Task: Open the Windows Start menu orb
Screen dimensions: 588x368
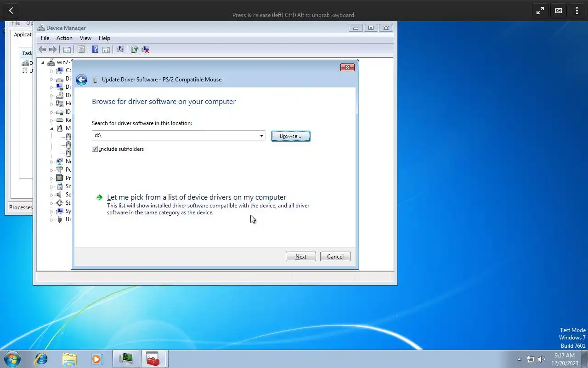Action: point(12,359)
